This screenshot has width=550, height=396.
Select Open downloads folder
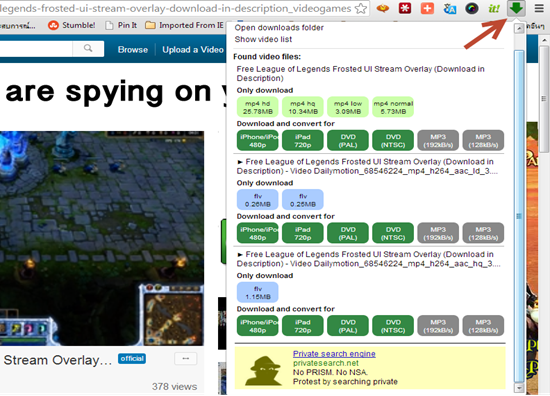pos(279,28)
